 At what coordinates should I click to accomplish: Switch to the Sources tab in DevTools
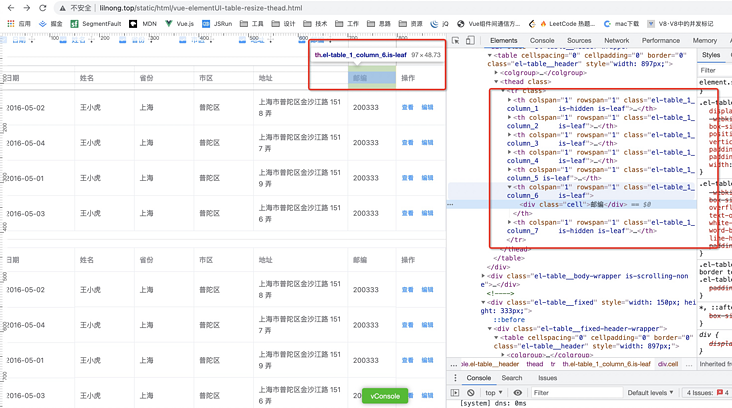click(579, 41)
